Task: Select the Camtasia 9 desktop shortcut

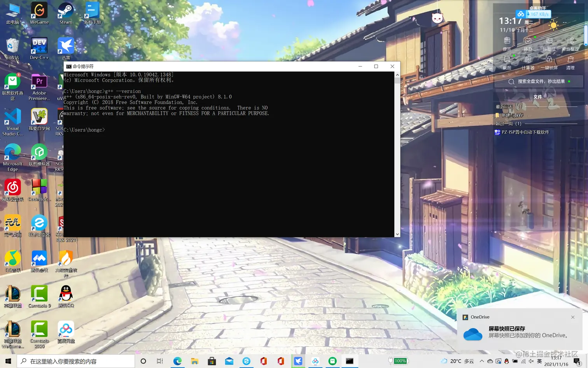Action: tap(39, 297)
